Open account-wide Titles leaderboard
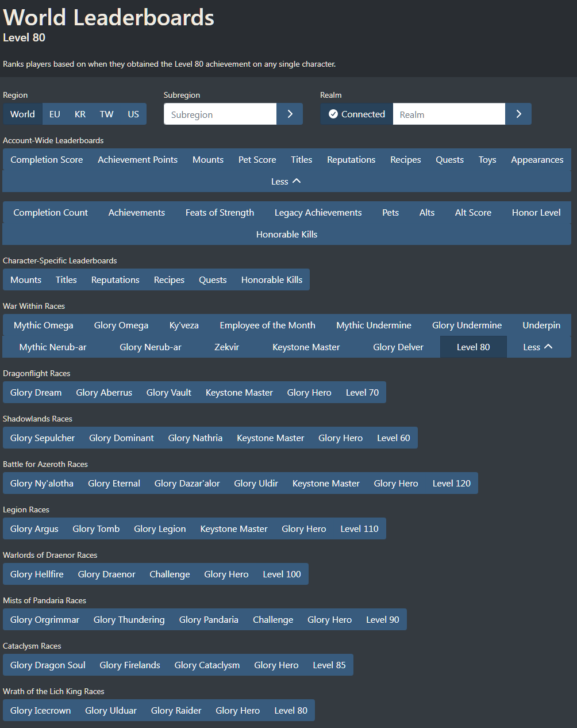 click(301, 159)
